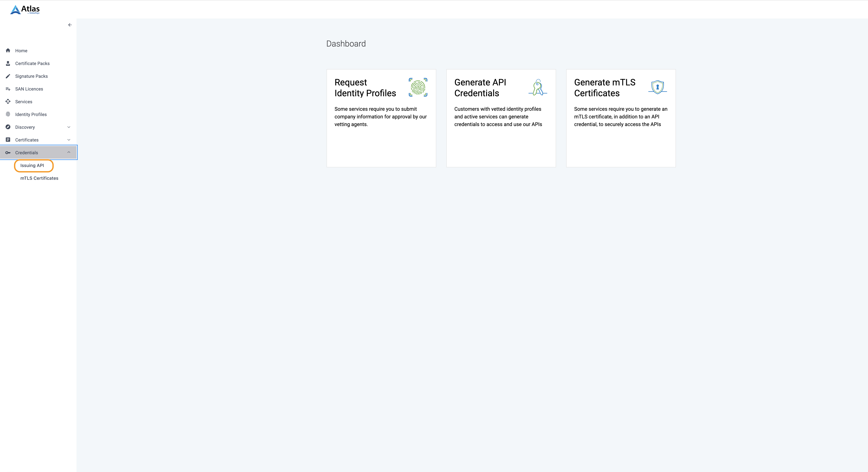Click the Signature Packs pen icon
Viewport: 868px width, 472px height.
pos(8,76)
